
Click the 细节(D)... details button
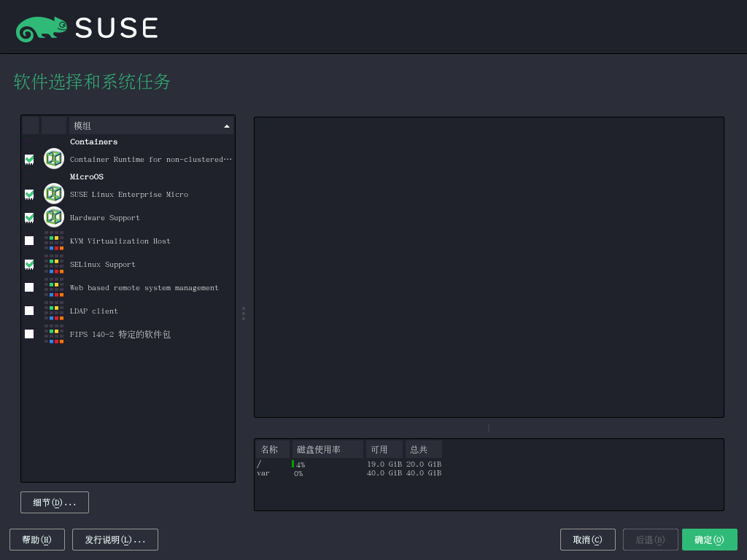(x=54, y=502)
